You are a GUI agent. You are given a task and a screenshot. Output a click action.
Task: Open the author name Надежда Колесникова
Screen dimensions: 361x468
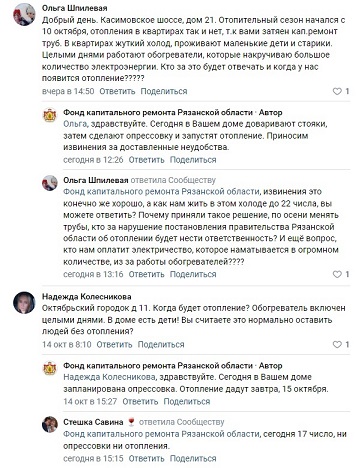87,297
